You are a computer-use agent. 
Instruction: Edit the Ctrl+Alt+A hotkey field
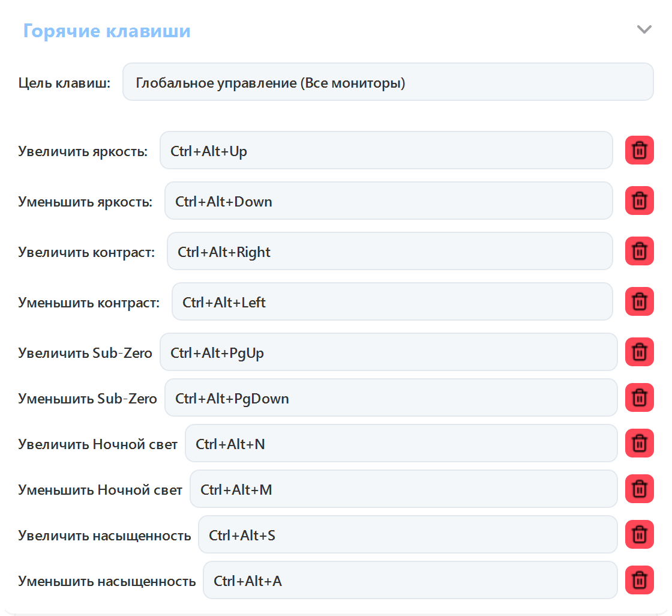tap(410, 580)
